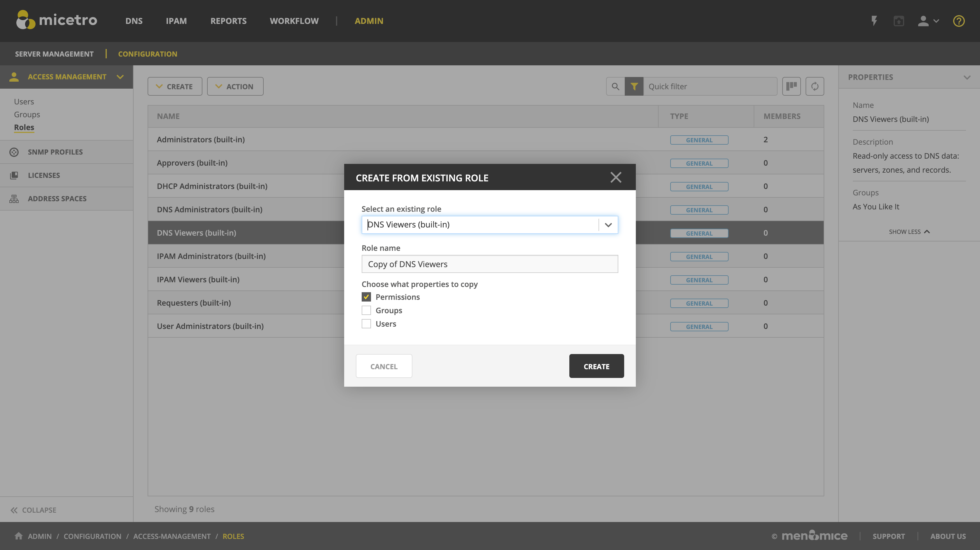Open the column configuration icon
This screenshot has height=550, width=980.
(x=791, y=86)
